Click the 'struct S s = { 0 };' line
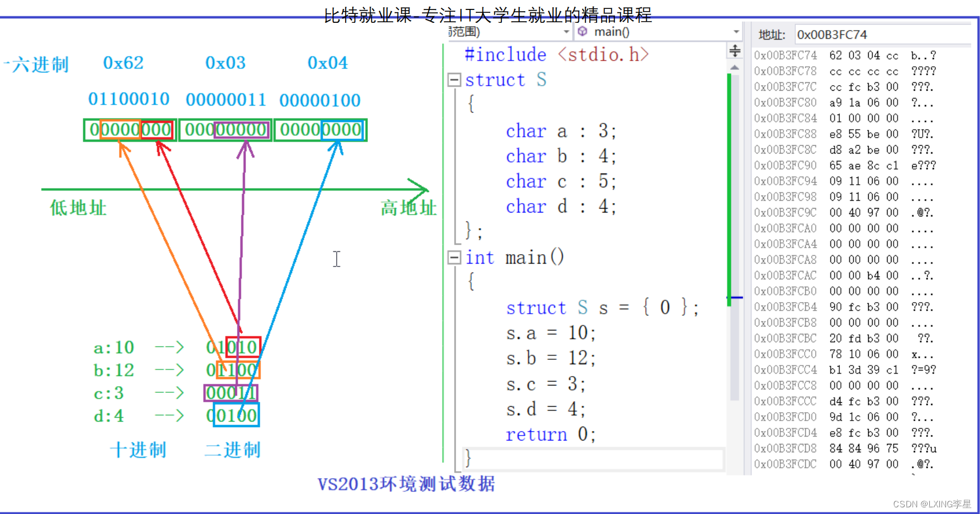This screenshot has width=980, height=514. coord(602,308)
